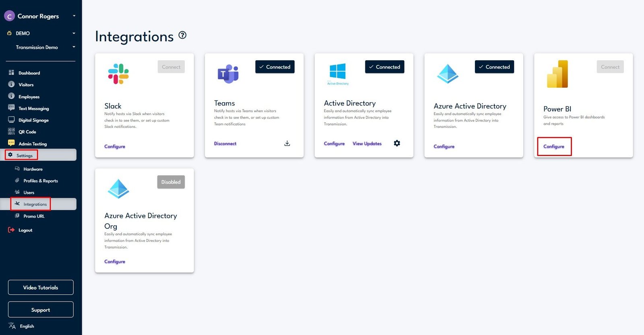
Task: Click Connected button on Azure Active Directory card
Action: [x=495, y=67]
